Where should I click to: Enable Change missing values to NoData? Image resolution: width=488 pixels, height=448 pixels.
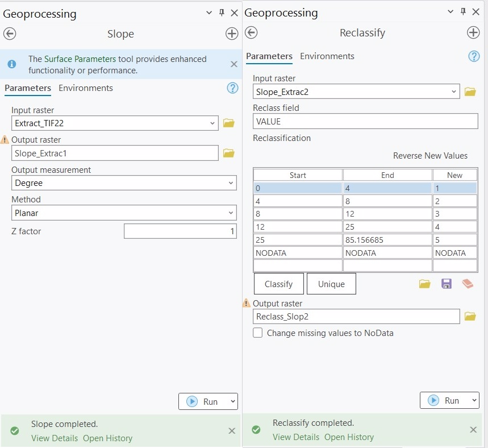pyautogui.click(x=258, y=333)
